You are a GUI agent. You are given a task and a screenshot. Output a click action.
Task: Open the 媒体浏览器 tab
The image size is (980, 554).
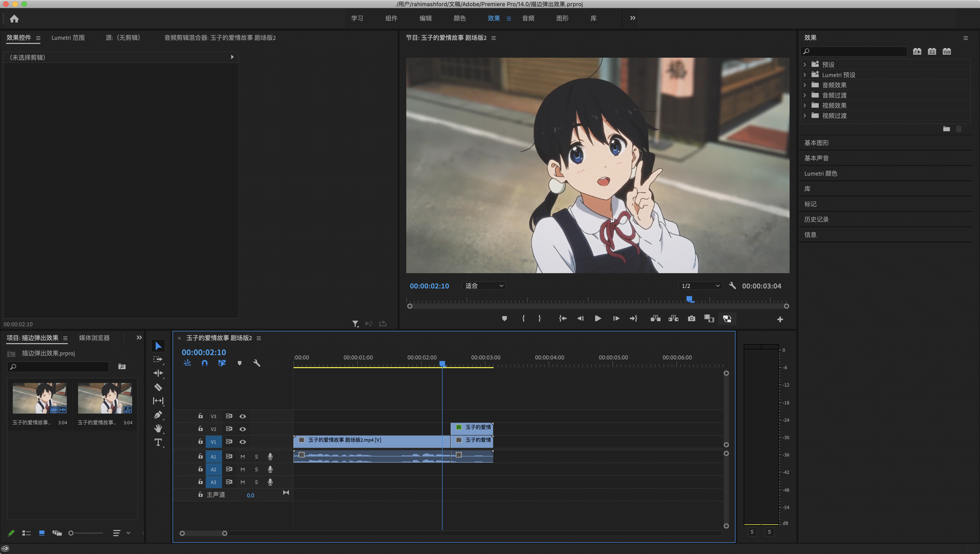tap(94, 338)
